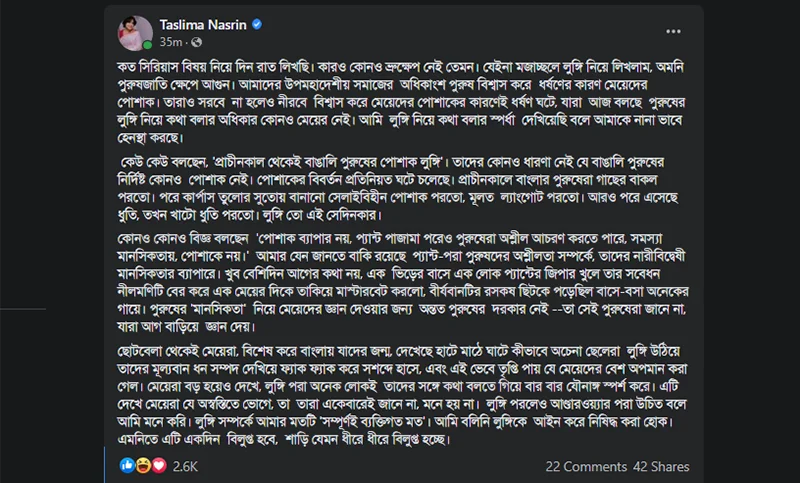800x483 pixels.
Task: View the 2.6K reactions list
Action: [x=185, y=466]
